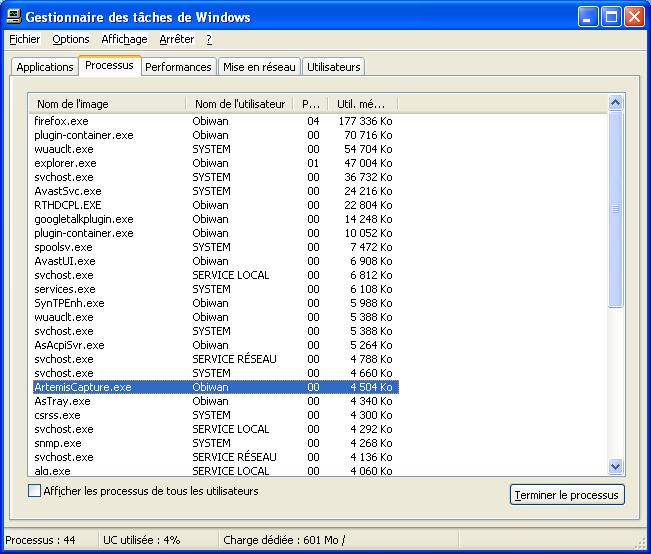
Task: Select the Processus tab
Action: coord(110,65)
